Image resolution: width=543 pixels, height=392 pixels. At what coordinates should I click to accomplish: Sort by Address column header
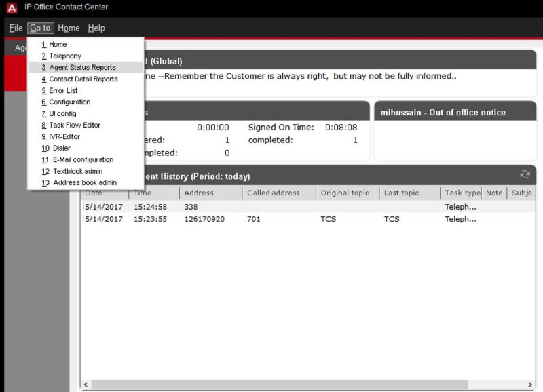pos(210,193)
